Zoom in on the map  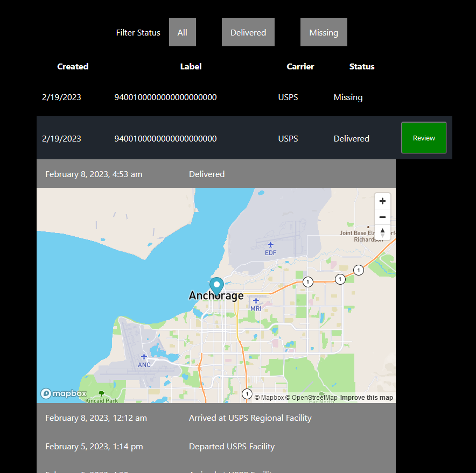click(x=382, y=201)
